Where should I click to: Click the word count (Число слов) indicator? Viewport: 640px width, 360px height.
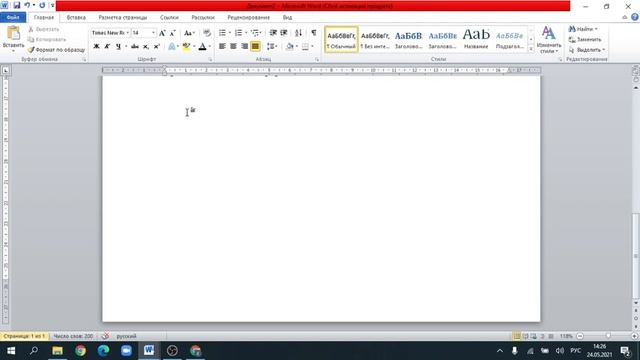[x=73, y=336]
